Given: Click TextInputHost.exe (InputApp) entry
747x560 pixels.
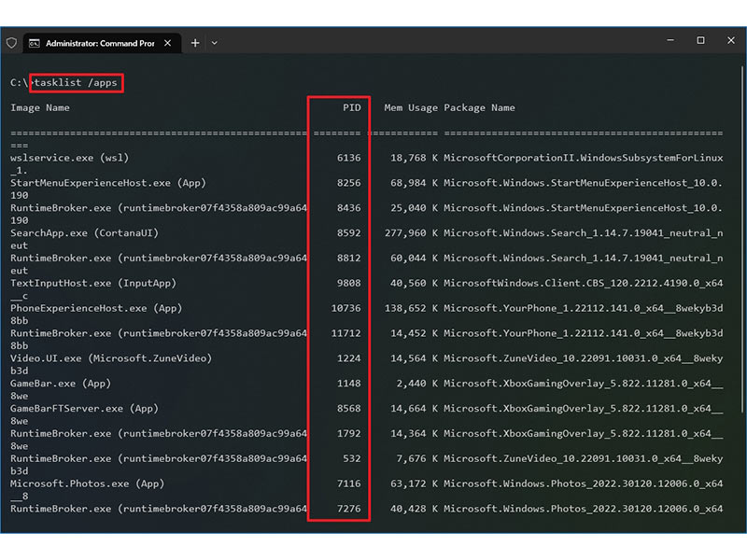Looking at the screenshot, I should [93, 284].
